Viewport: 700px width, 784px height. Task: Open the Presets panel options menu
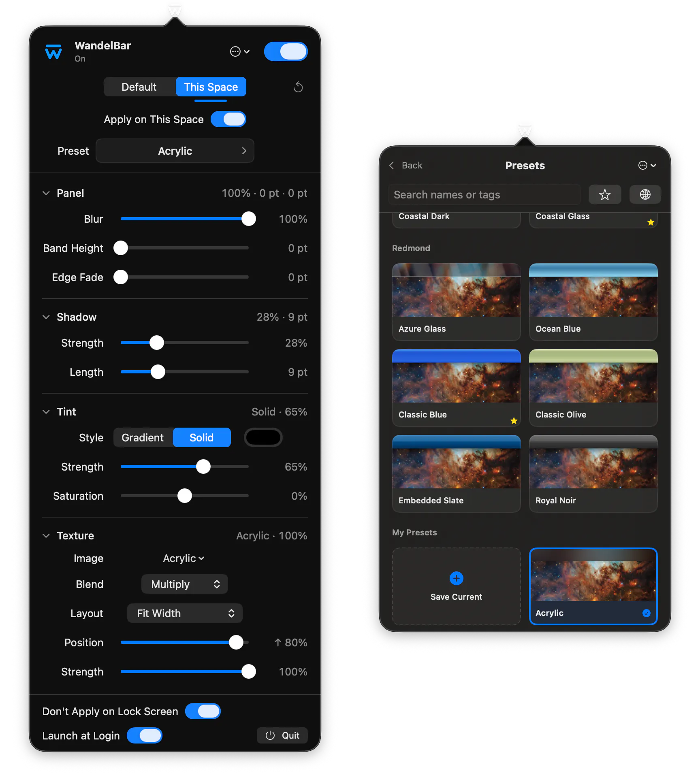click(x=647, y=165)
